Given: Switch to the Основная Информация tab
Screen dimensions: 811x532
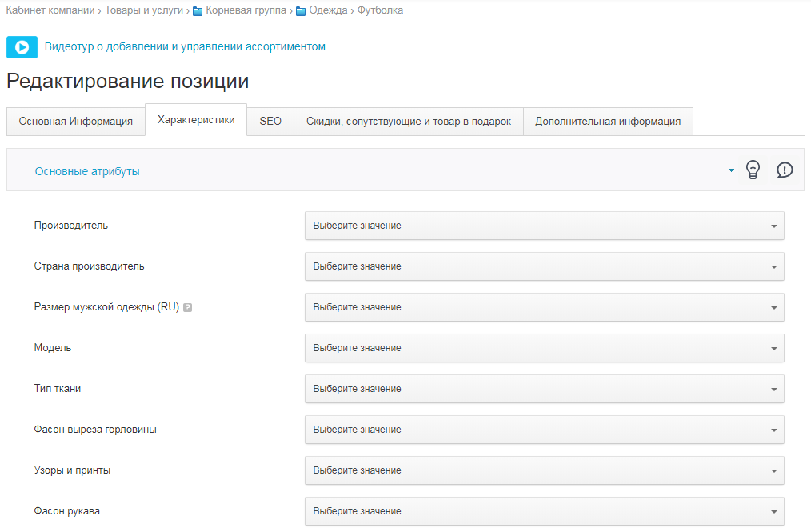Looking at the screenshot, I should point(76,122).
